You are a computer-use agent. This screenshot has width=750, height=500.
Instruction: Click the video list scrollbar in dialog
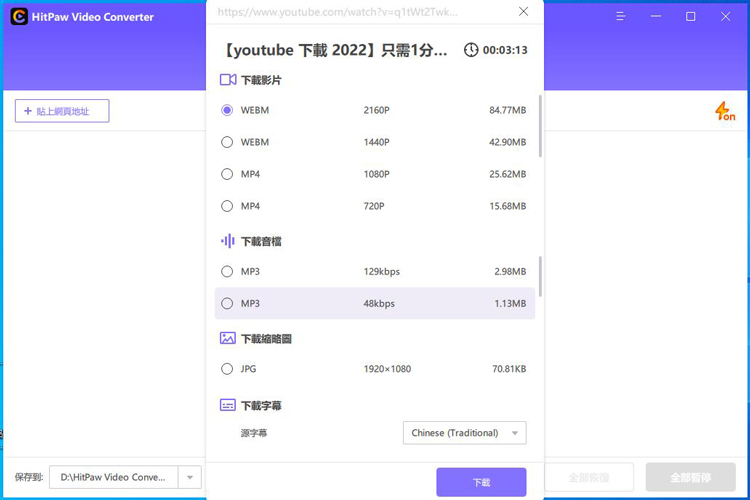(540, 126)
